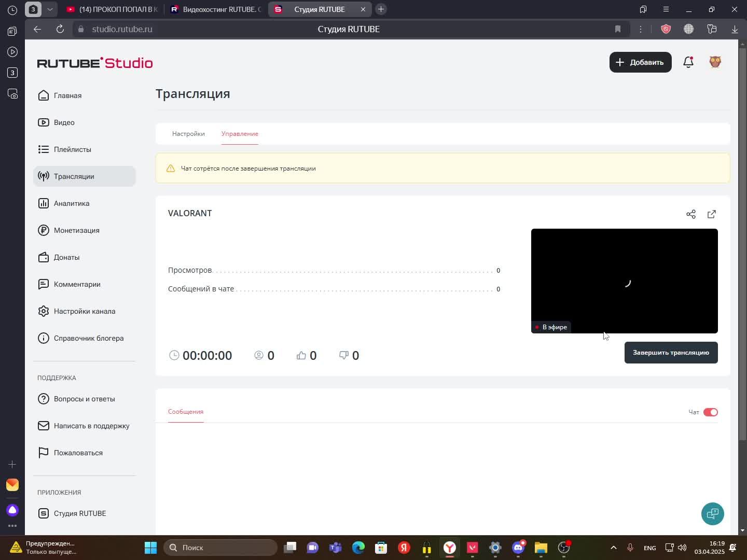
Task: Open a new browser tab
Action: [381, 9]
